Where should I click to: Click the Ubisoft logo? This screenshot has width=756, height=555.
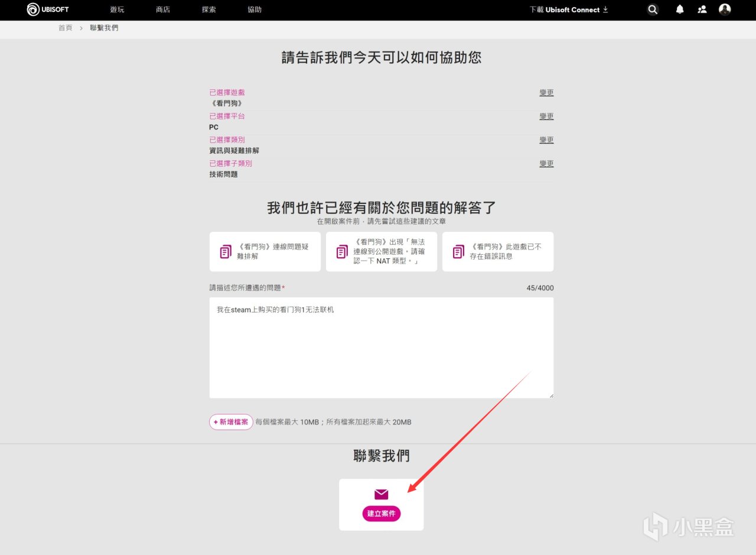(x=48, y=9)
